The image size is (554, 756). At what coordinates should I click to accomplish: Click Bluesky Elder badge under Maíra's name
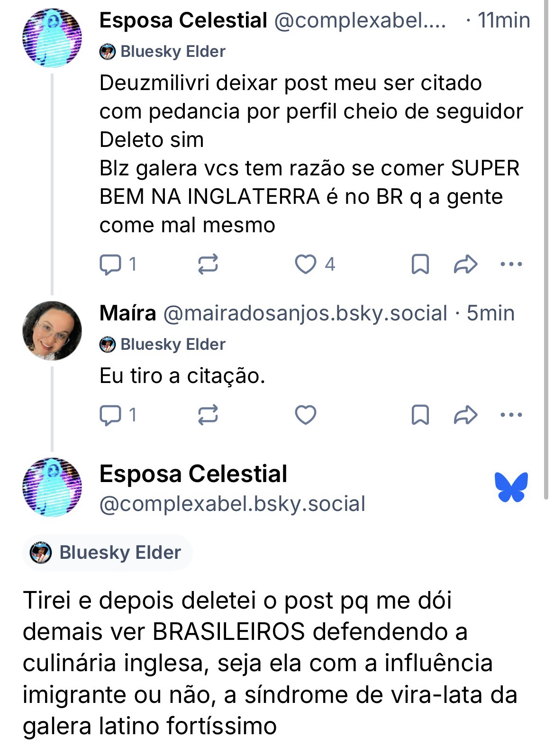[163, 344]
